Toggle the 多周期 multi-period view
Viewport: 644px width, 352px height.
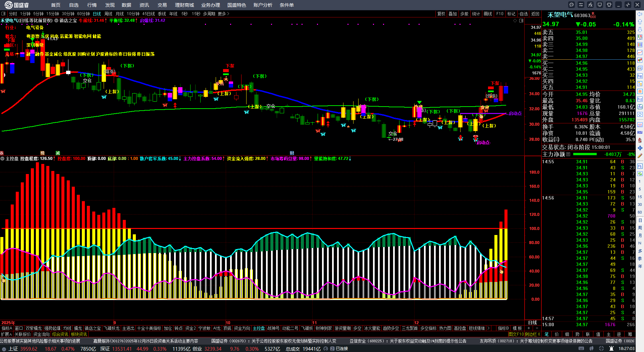[x=209, y=14]
